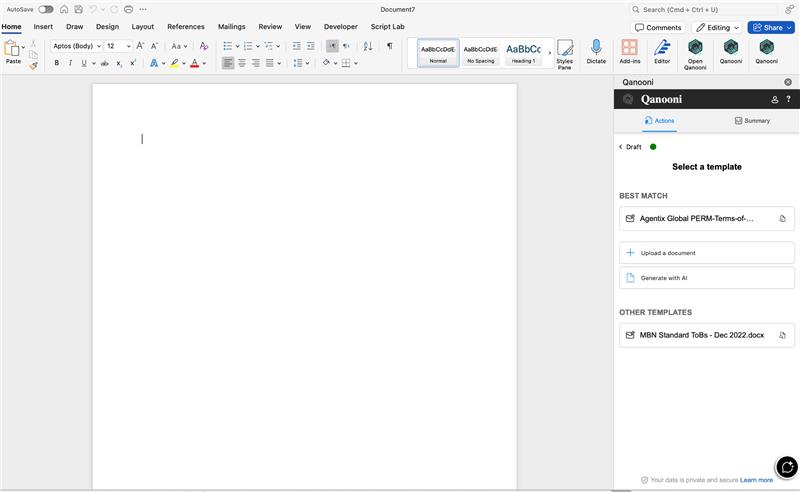Click the Learn more link
Image resolution: width=800 pixels, height=492 pixels.
(756, 480)
